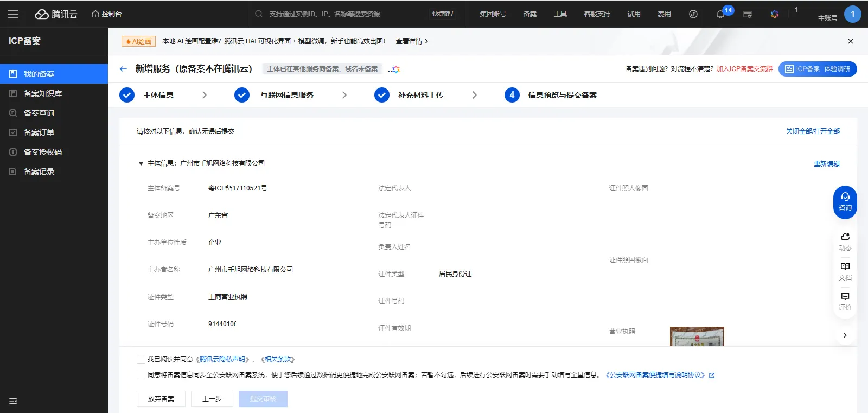This screenshot has width=868, height=413.
Task: Open the 备案 top menu
Action: tap(530, 14)
